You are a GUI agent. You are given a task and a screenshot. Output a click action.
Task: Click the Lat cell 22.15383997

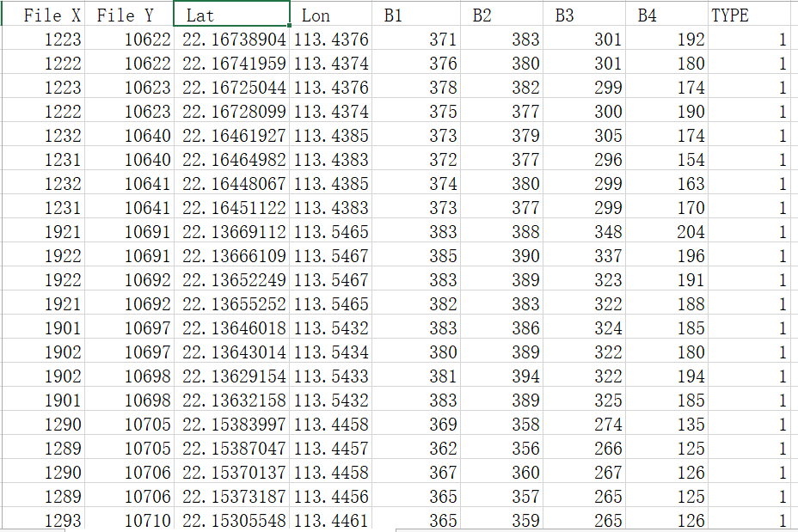tap(231, 424)
